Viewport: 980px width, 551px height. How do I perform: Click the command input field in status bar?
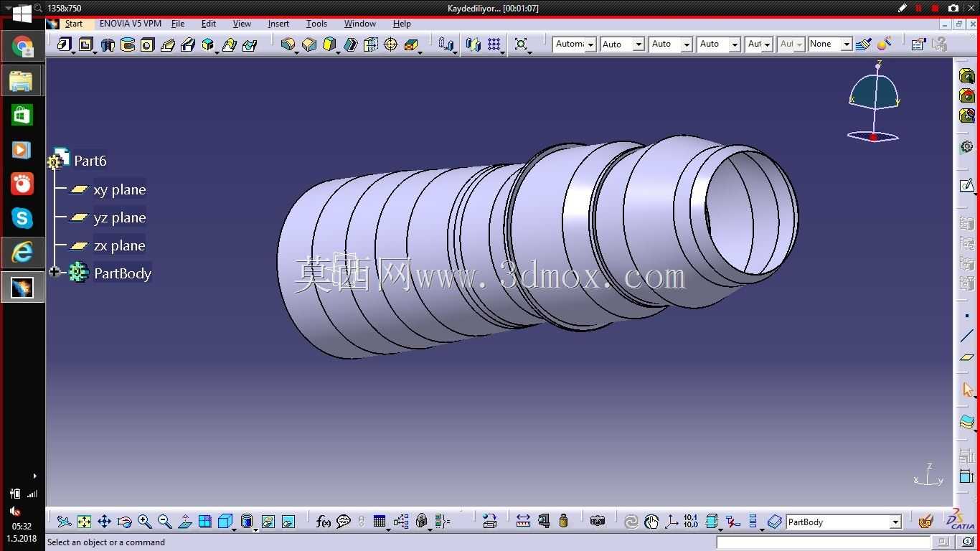[824, 542]
